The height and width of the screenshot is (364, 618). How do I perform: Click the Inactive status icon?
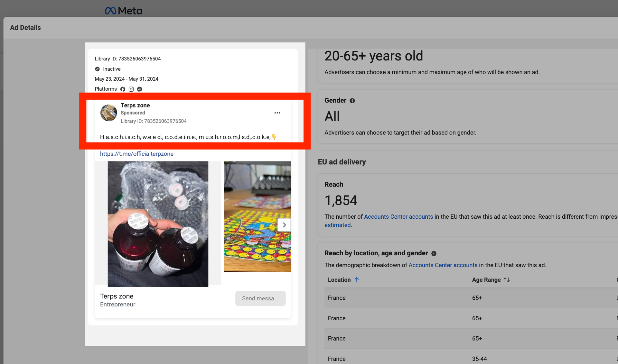coord(97,69)
